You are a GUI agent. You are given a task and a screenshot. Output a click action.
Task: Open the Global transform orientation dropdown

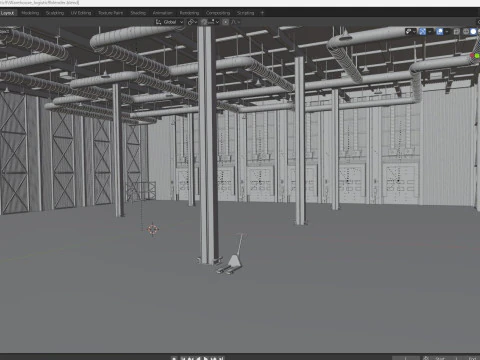click(170, 22)
